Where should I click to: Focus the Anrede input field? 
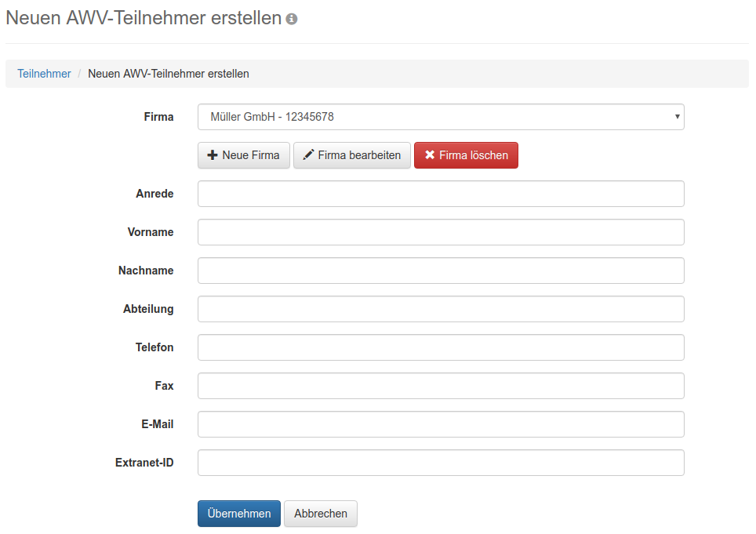441,194
